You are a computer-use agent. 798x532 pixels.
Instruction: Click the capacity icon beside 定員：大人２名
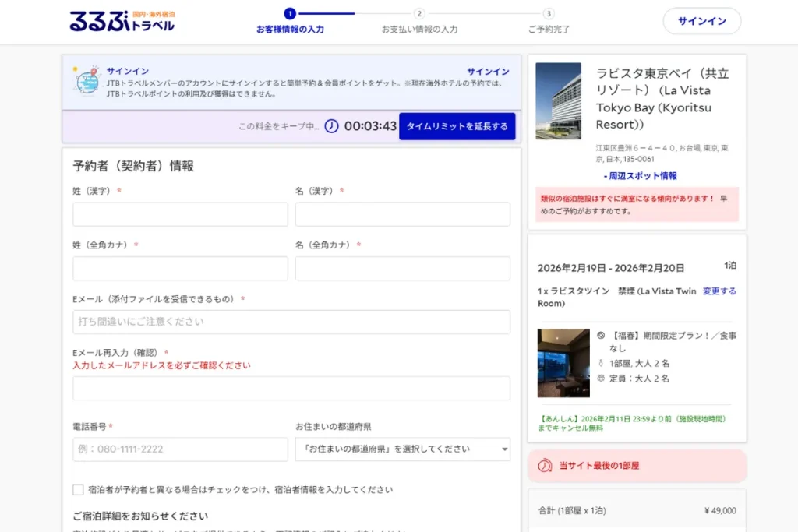(599, 379)
